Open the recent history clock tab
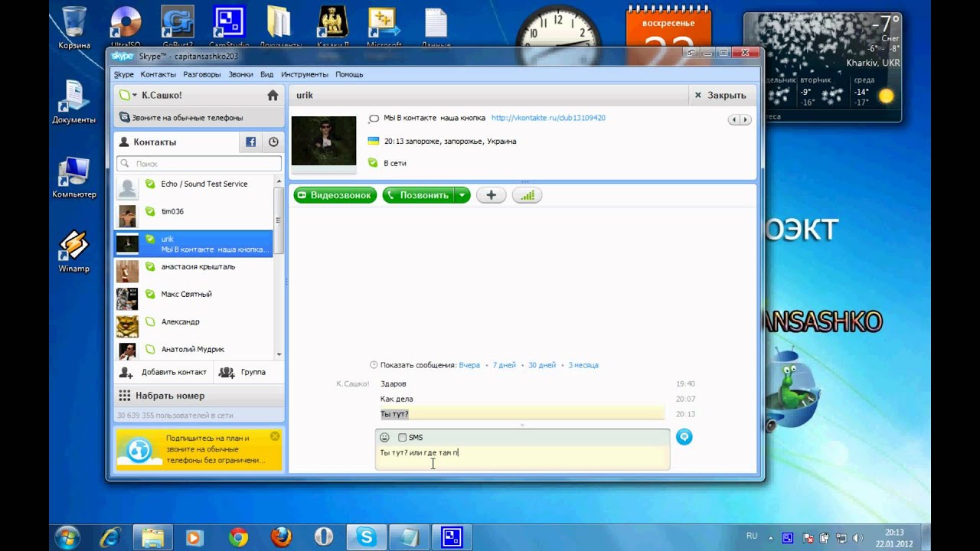This screenshot has height=551, width=980. [273, 142]
